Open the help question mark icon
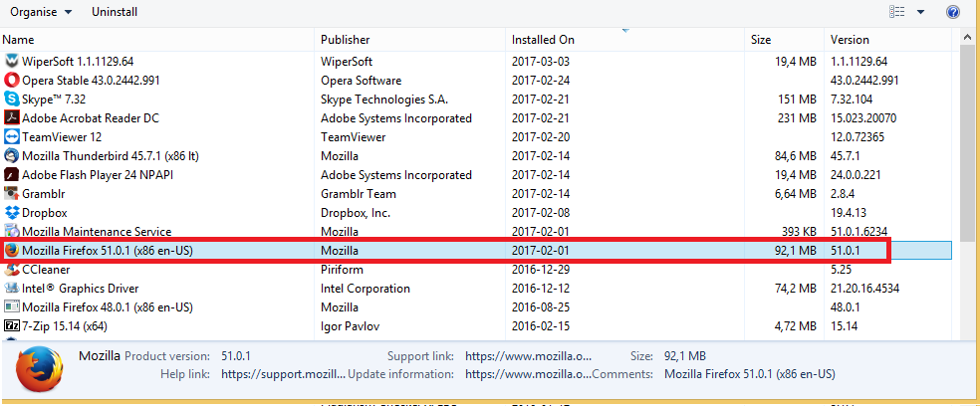The image size is (980, 406). pyautogui.click(x=953, y=12)
